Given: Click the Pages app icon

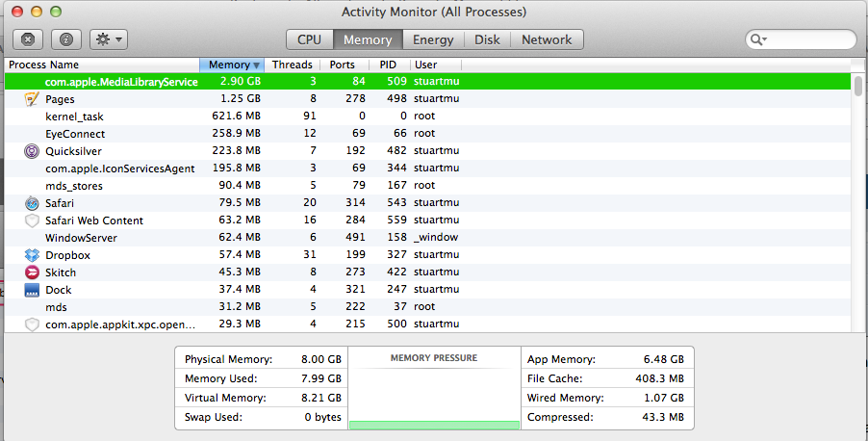Looking at the screenshot, I should click(x=32, y=98).
